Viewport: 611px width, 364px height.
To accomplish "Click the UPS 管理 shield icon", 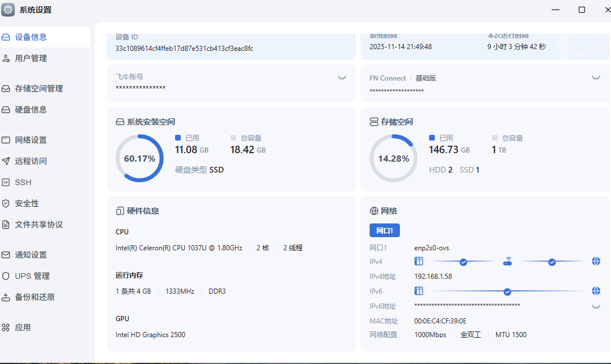I will click(x=6, y=275).
